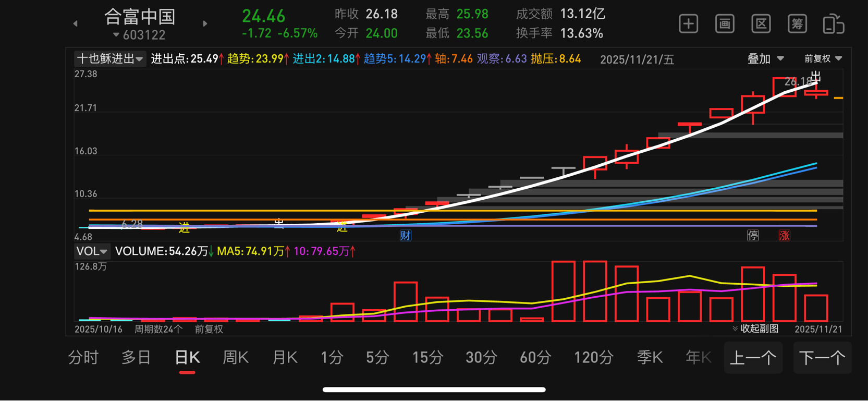Screen dimensions: 868x401
Task: Click the 下一个 button
Action: click(822, 358)
